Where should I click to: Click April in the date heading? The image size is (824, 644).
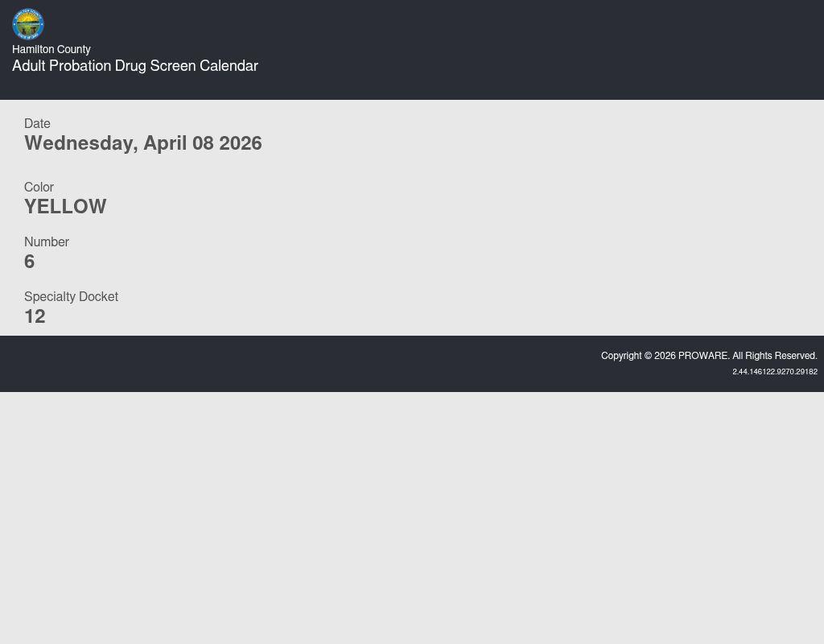click(x=165, y=143)
